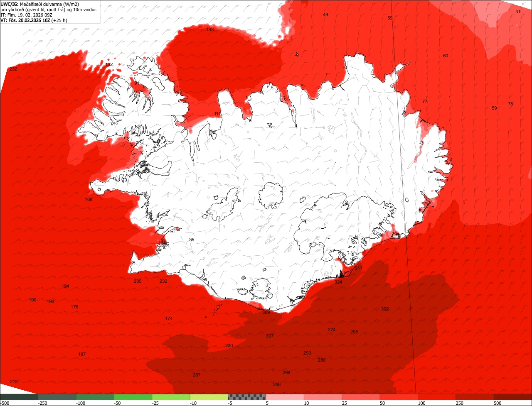Click the legend label -100

(x=80, y=403)
